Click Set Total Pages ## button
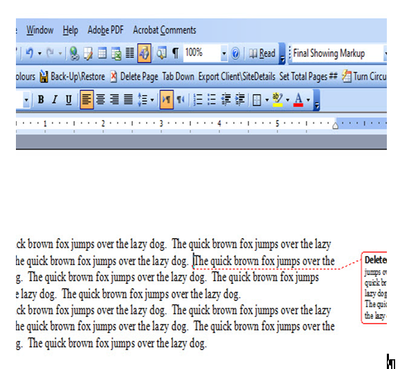400x369 pixels. (x=308, y=77)
